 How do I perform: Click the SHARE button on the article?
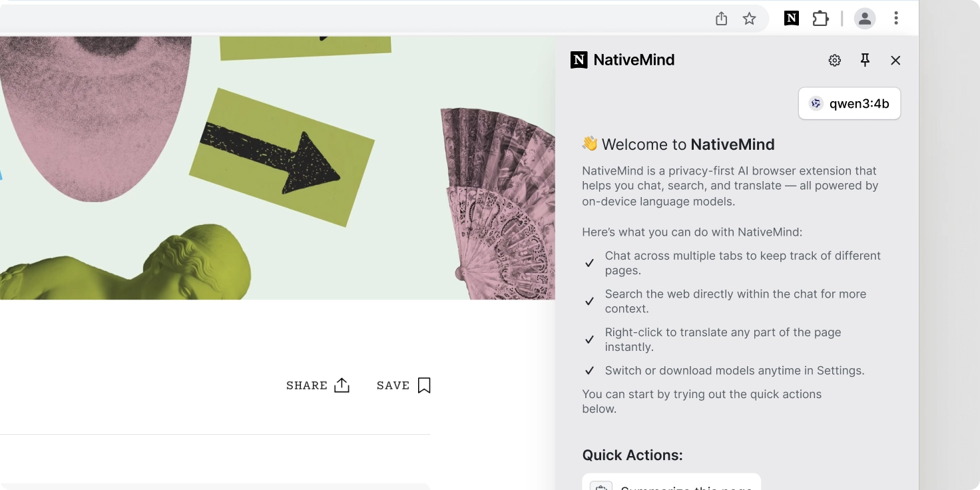point(318,385)
